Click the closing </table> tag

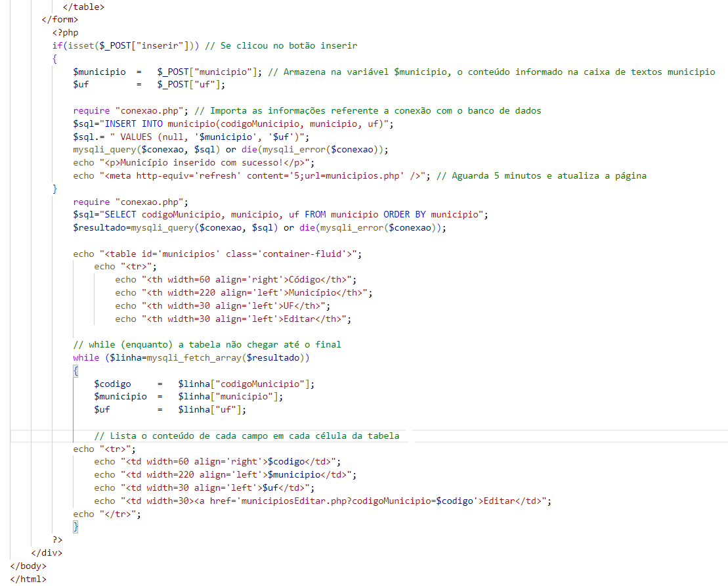click(x=83, y=7)
